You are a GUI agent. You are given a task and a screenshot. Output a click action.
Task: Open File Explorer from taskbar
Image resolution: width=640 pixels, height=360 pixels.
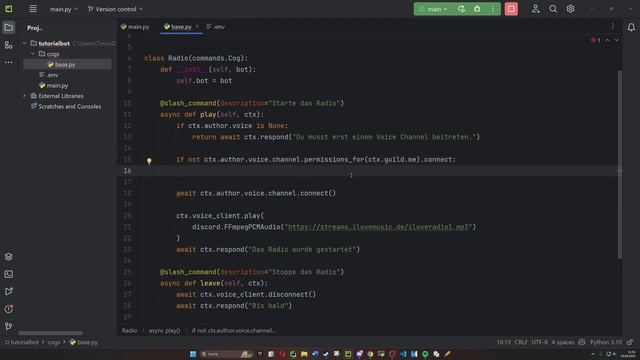pos(304,354)
